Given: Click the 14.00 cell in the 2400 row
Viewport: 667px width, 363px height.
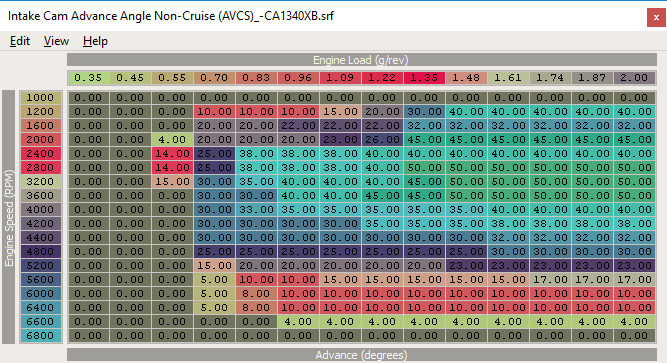Looking at the screenshot, I should [x=172, y=154].
